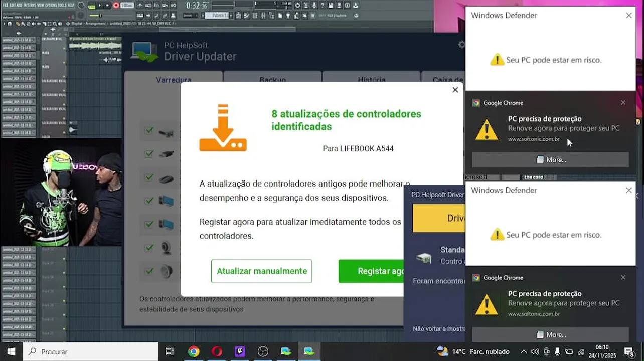The image size is (644, 361).
Task: Start playback with FL Studio play button
Action: point(100,5)
